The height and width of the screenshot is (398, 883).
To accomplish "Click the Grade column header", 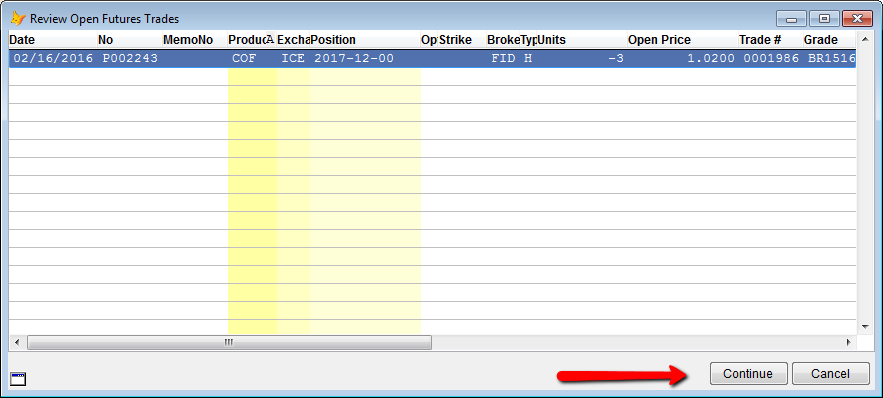I will coord(829,40).
